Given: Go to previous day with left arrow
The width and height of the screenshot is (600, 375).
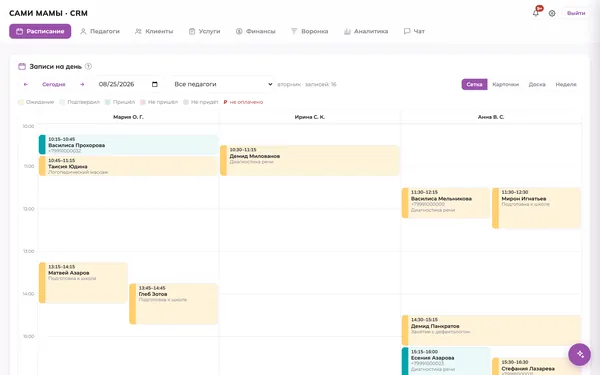Looking at the screenshot, I should [26, 84].
